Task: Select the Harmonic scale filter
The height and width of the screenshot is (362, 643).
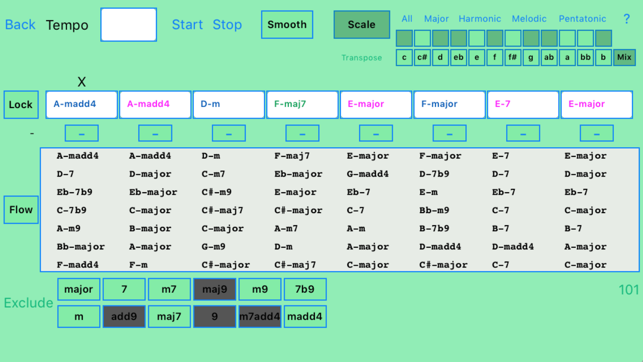Action: click(479, 19)
